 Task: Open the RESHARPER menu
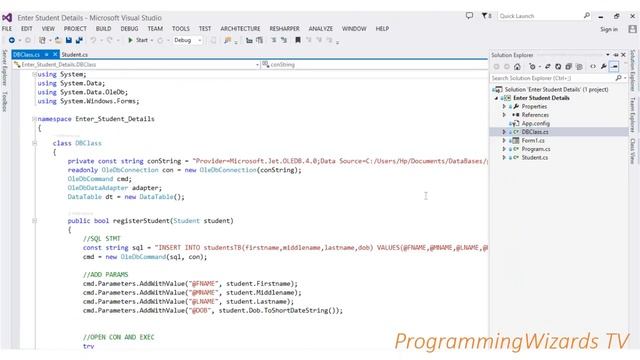[284, 29]
